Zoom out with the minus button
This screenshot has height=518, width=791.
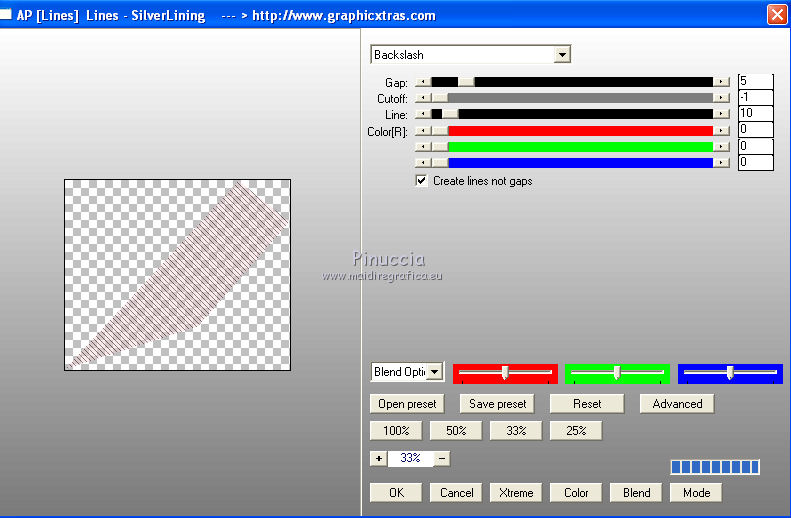(x=442, y=458)
